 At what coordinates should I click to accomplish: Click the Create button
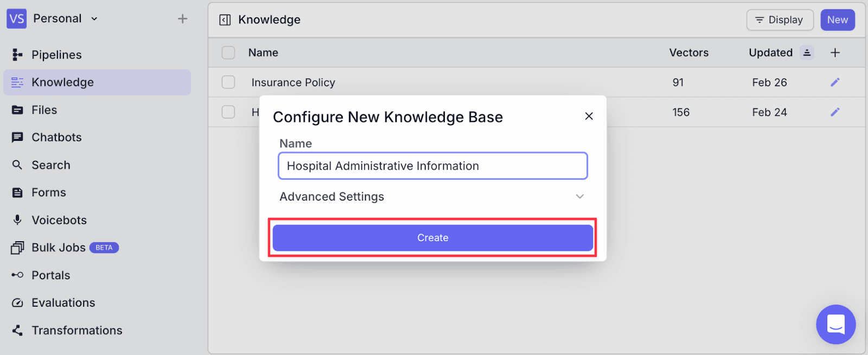[432, 238]
